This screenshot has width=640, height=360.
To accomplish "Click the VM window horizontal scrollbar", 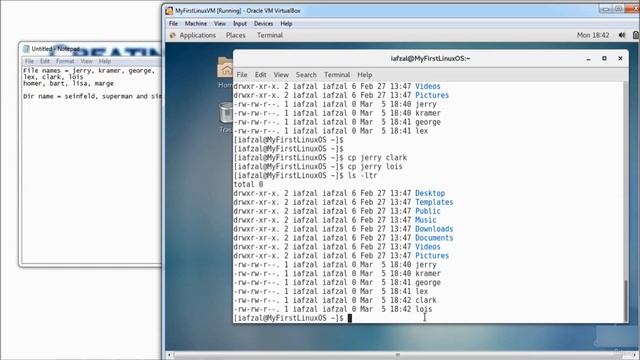I will (x=398, y=355).
